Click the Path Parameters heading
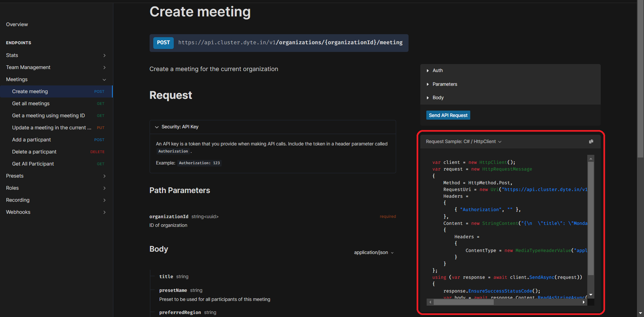Viewport: 644px width, 317px height. coord(179,190)
